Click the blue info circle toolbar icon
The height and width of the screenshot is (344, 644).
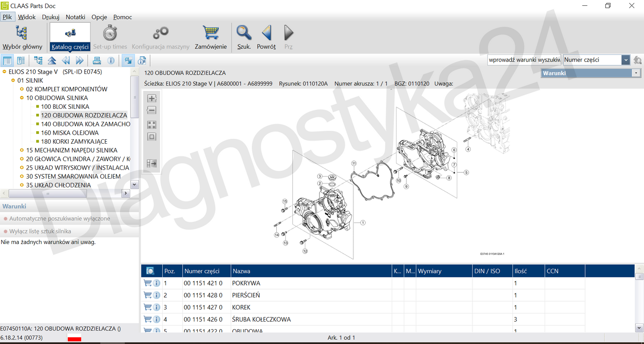(x=111, y=61)
